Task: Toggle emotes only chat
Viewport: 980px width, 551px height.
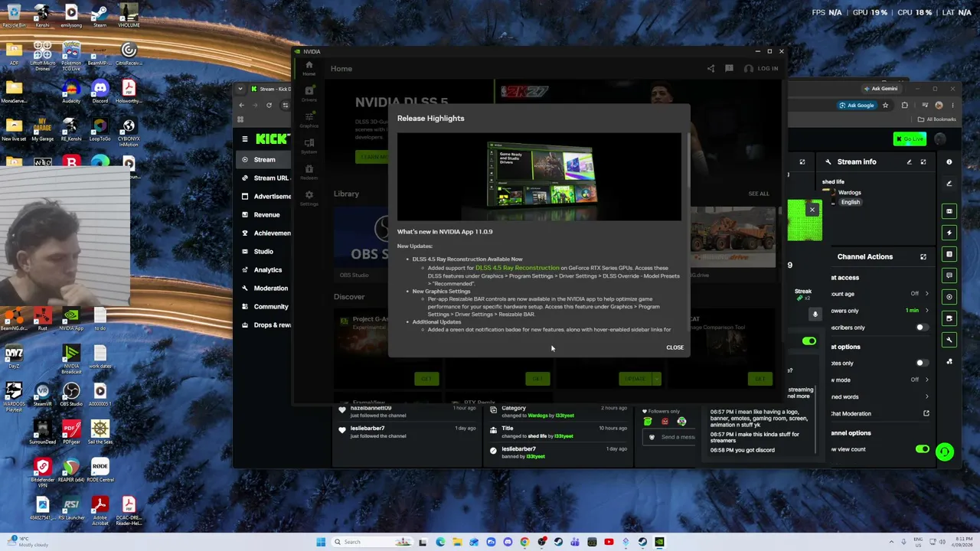Action: 922,363
